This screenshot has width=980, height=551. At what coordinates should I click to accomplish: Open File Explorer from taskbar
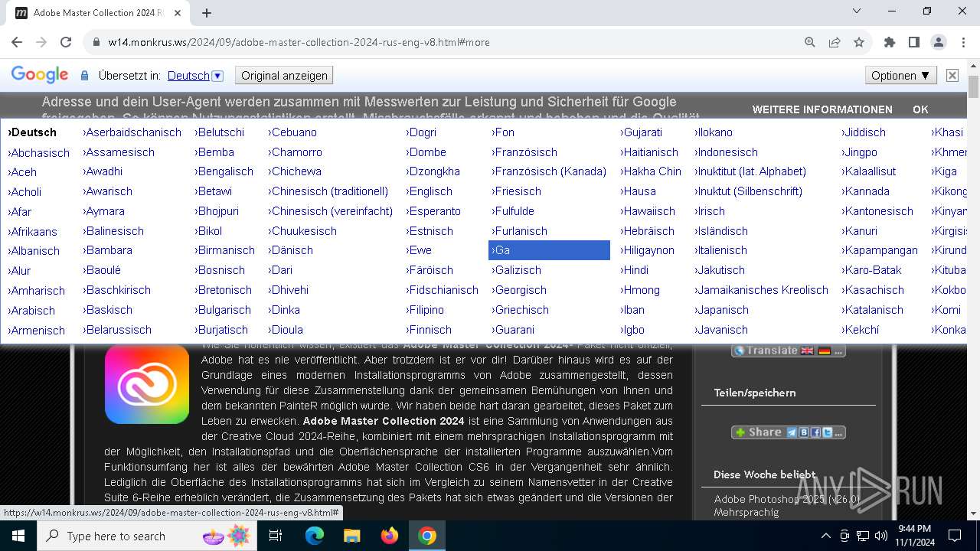(352, 536)
